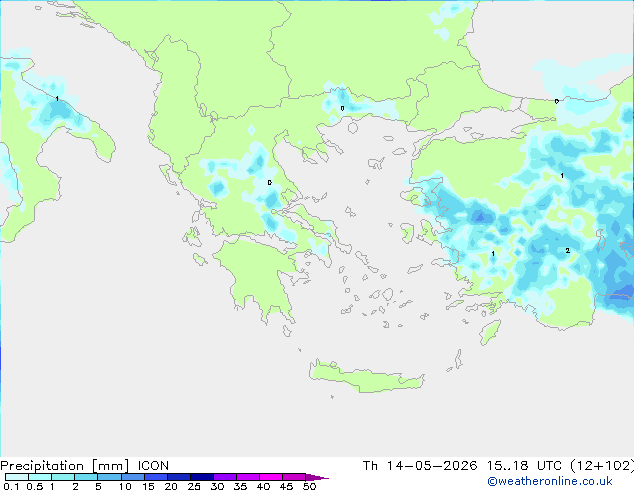Click the arrow tip above 50 on legend

(317, 477)
